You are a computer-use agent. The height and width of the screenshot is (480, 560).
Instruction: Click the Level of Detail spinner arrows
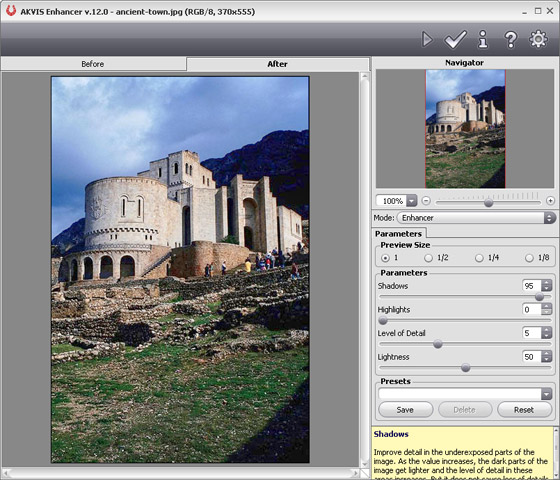point(546,333)
